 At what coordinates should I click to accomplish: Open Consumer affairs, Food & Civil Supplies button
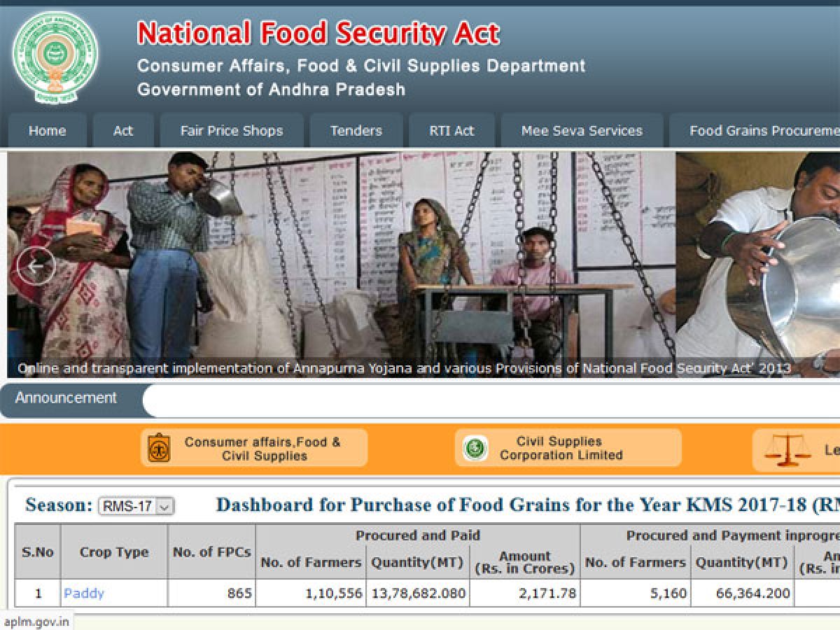[262, 449]
